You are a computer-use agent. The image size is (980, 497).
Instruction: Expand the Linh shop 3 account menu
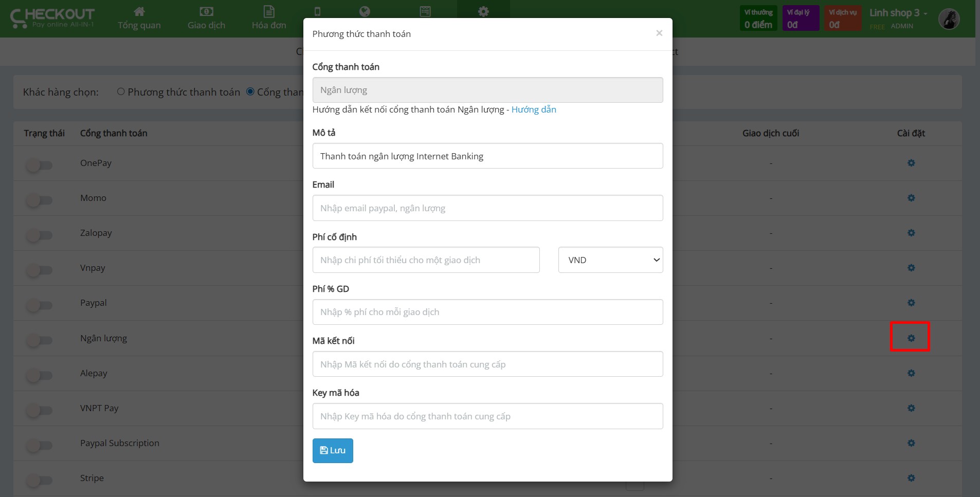click(898, 13)
